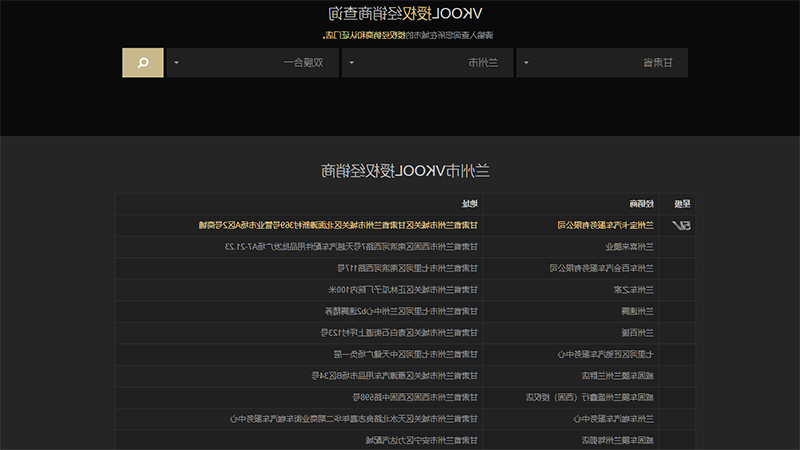This screenshot has width=800, height=450.
Task: Click the instruction text below the page title
Action: click(x=408, y=35)
